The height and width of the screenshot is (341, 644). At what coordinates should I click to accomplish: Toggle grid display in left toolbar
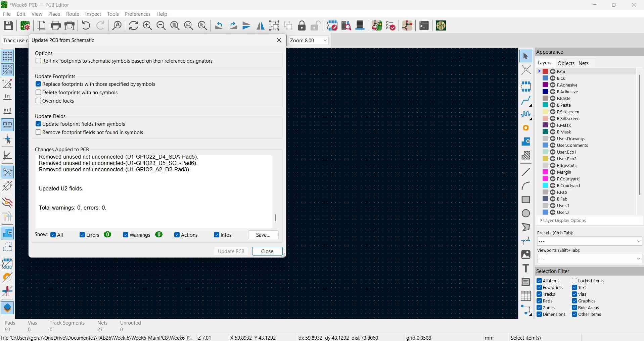7,56
